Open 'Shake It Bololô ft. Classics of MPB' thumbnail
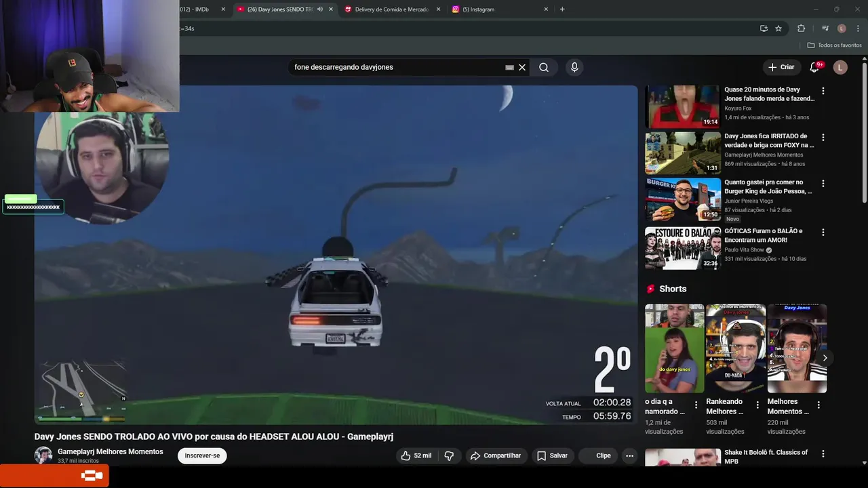868x488 pixels. (682, 457)
